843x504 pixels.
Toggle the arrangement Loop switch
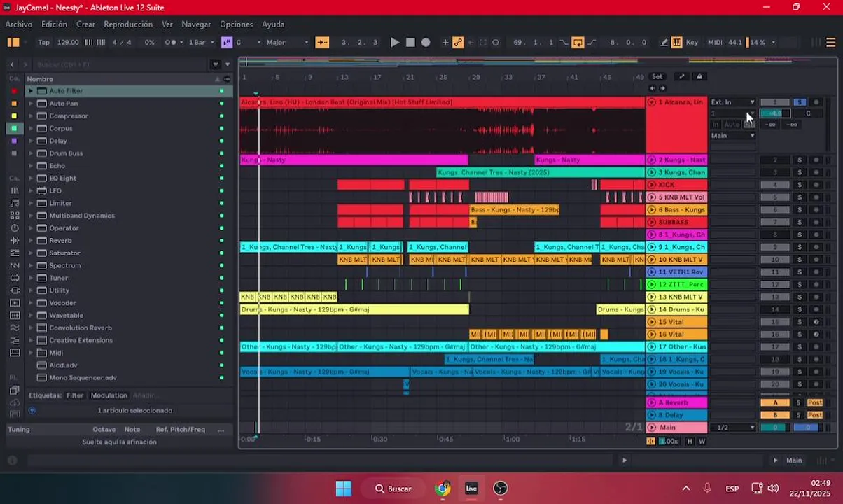click(x=578, y=43)
